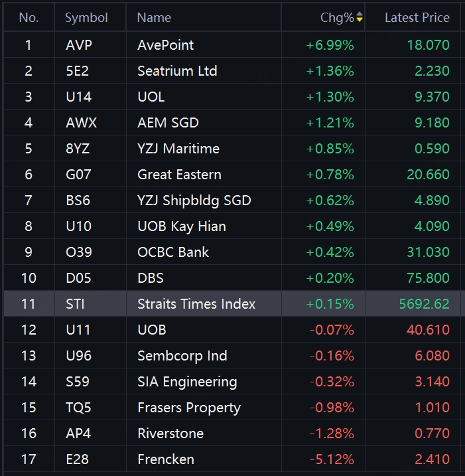Click the 20.660 latest price

[428, 175]
